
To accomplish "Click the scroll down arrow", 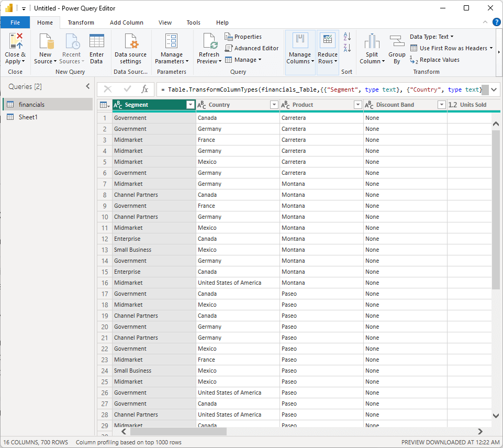I will coord(496,416).
